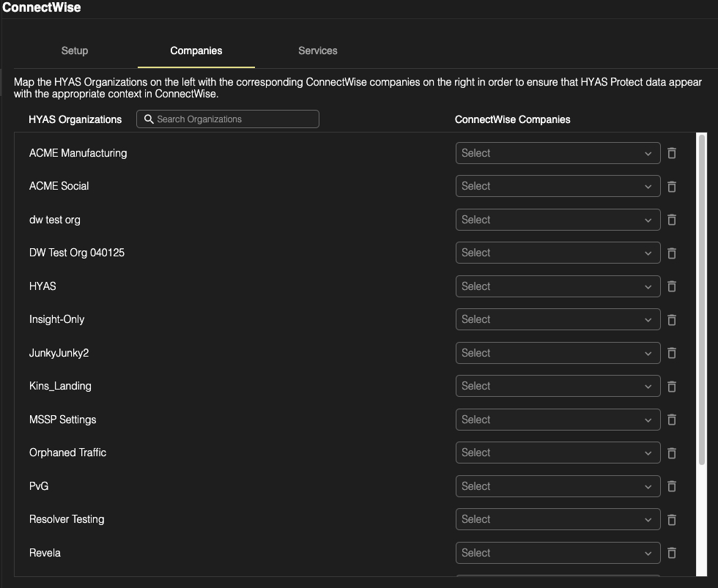
Task: Select the PvG organization row
Action: [38, 486]
